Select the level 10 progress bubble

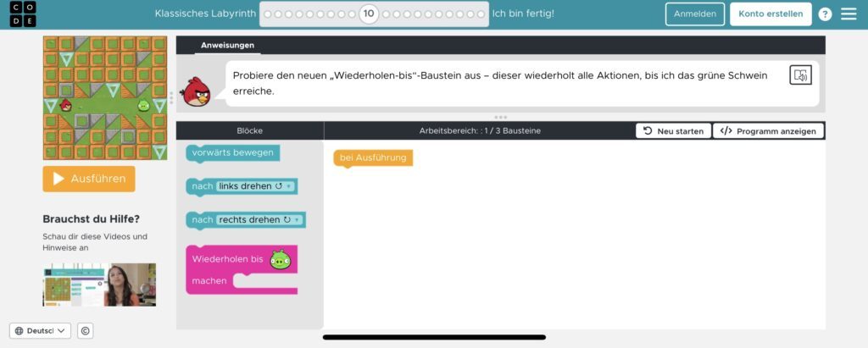pyautogui.click(x=369, y=14)
